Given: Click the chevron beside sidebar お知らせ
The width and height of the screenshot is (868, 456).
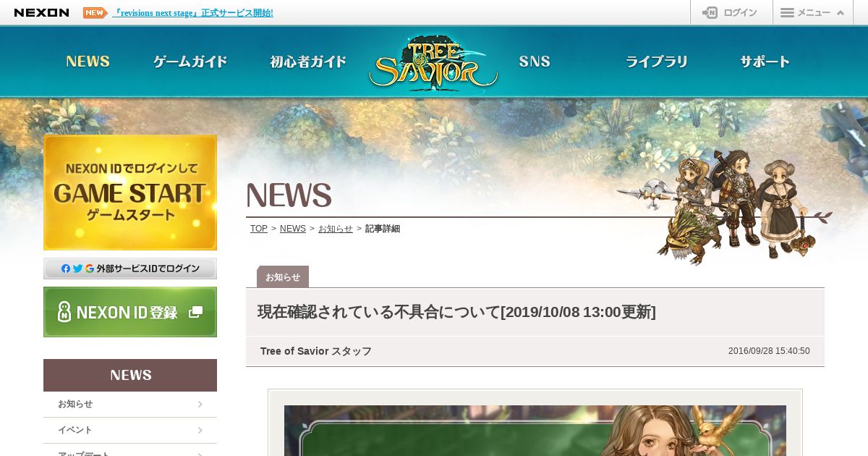Looking at the screenshot, I should (200, 405).
